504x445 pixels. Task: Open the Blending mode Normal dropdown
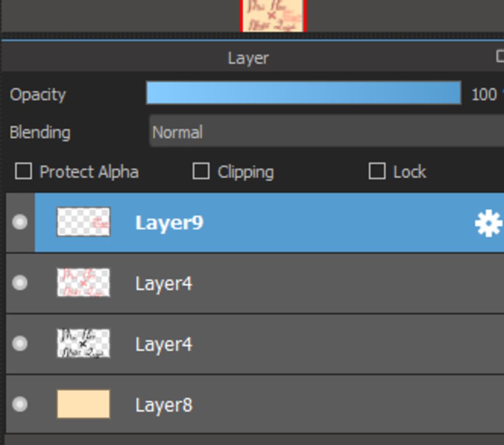pos(327,131)
